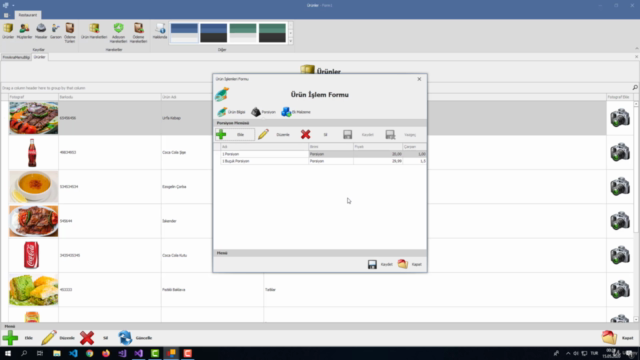
Task: Click the İskender photo thumbnail
Action: pos(33,221)
